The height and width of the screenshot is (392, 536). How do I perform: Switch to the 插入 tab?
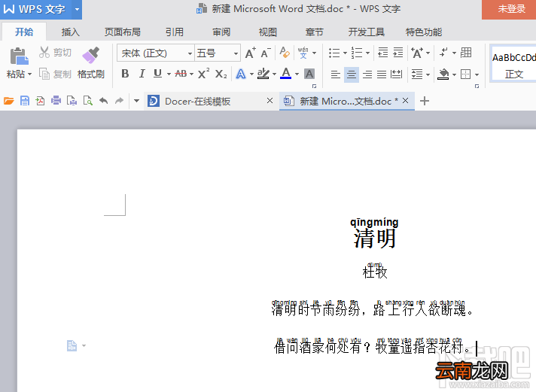pyautogui.click(x=71, y=32)
